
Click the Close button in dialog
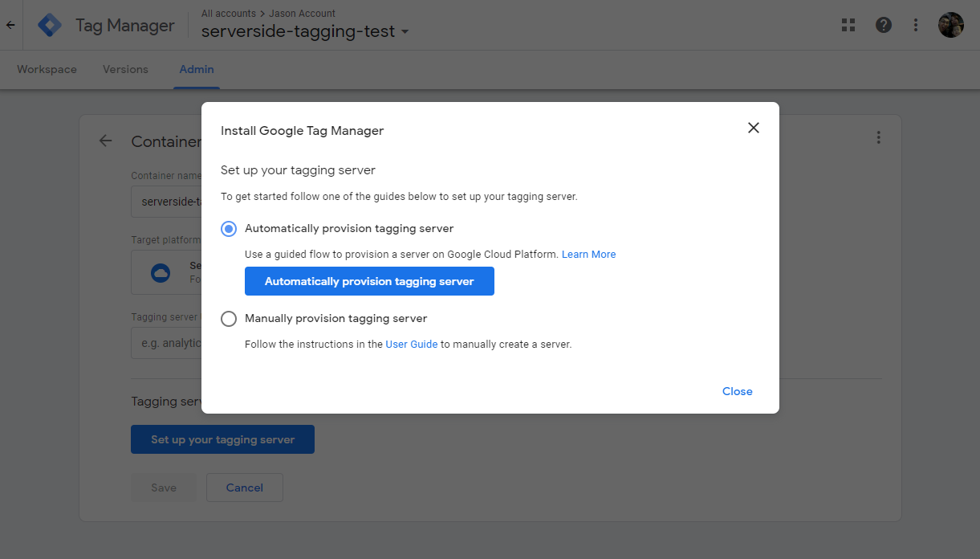pyautogui.click(x=738, y=391)
